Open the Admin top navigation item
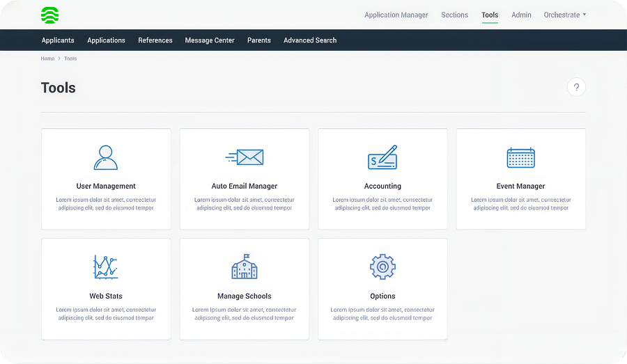The width and height of the screenshot is (627, 364). [x=521, y=15]
